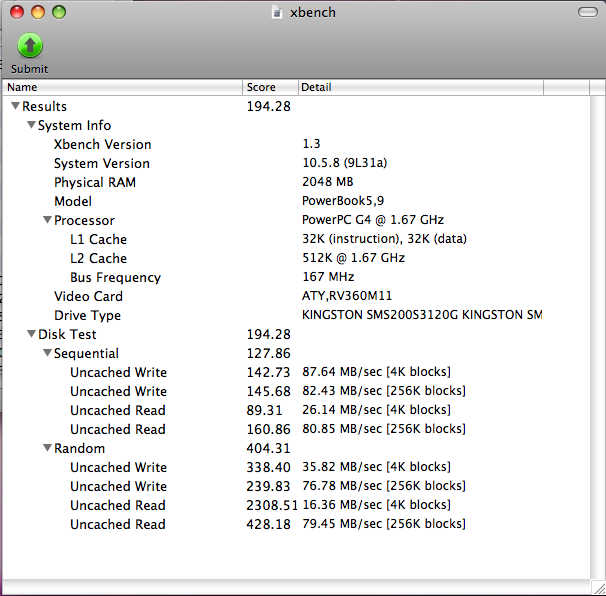Click the Disk Test score 194.28
Viewport: 606px width, 596px height.
269,334
